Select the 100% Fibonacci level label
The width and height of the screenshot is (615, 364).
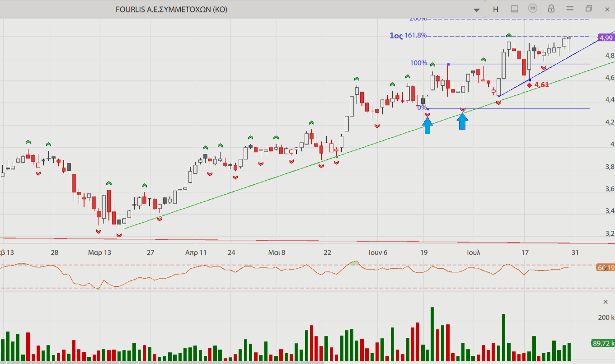point(418,63)
